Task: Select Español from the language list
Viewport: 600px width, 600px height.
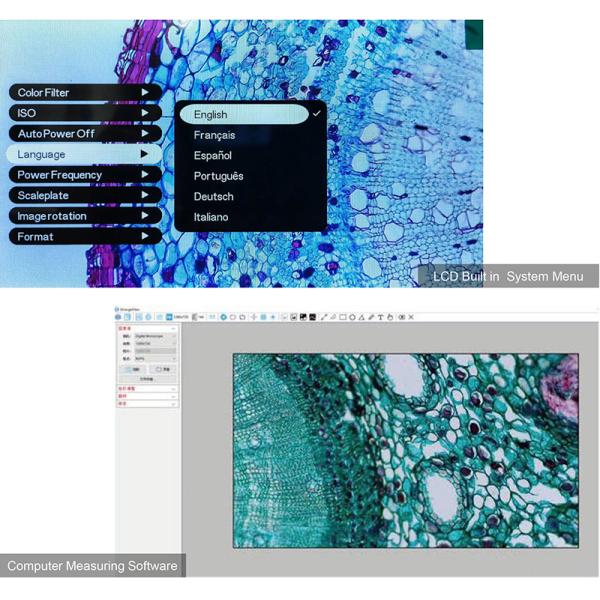Action: point(213,156)
